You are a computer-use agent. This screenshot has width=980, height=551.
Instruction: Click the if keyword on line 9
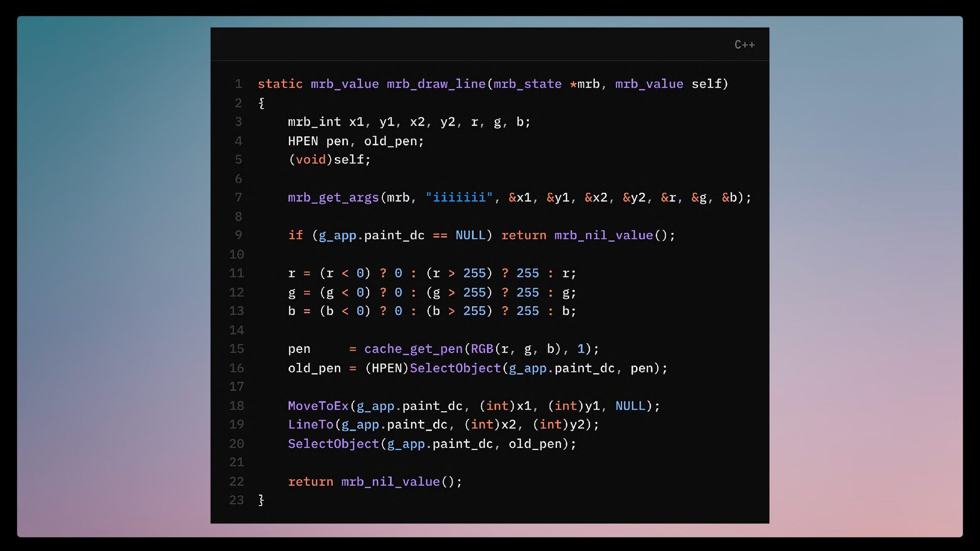(296, 235)
